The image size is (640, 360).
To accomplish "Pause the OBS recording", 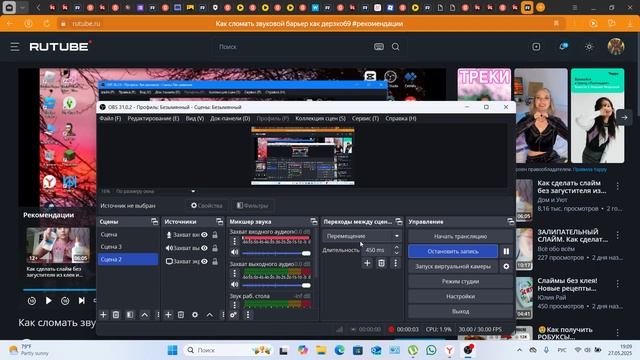I will [506, 251].
